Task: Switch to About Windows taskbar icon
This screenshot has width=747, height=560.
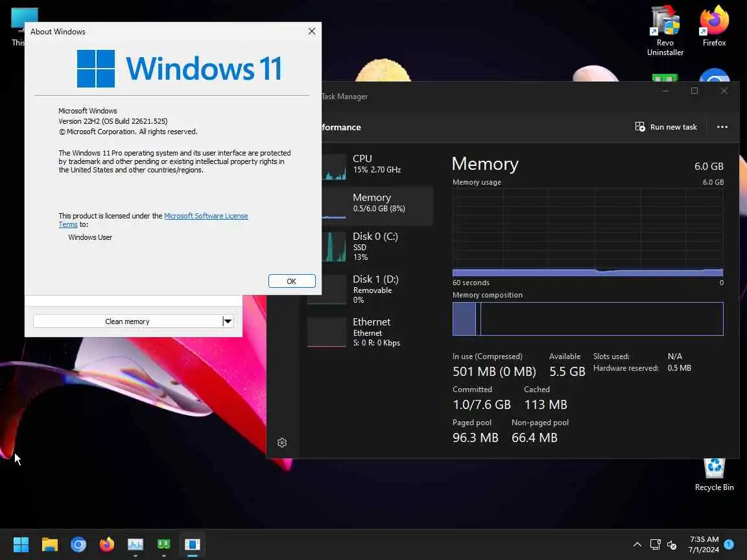Action: tap(193, 544)
